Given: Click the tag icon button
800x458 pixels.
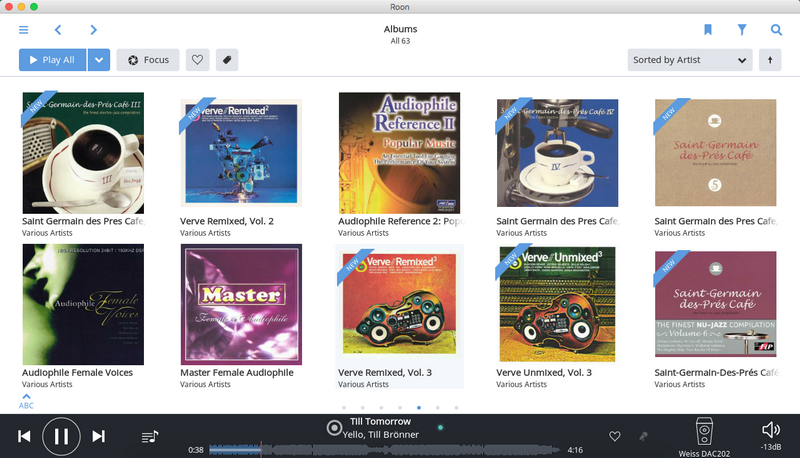Looking at the screenshot, I should tap(228, 60).
